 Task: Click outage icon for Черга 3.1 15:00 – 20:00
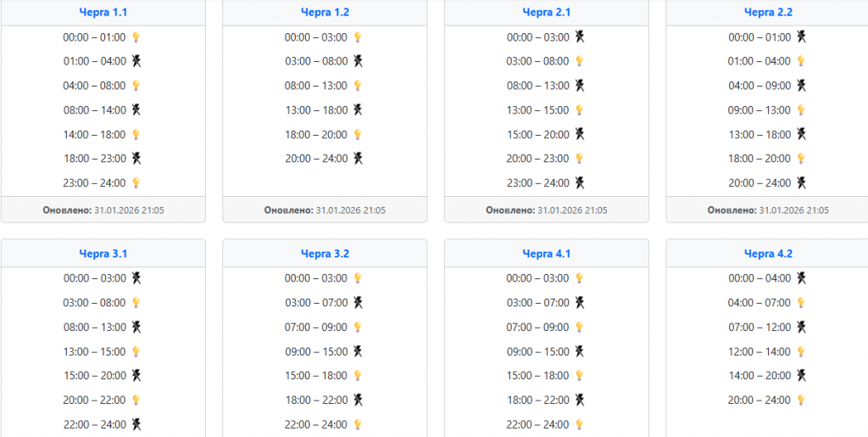136,376
